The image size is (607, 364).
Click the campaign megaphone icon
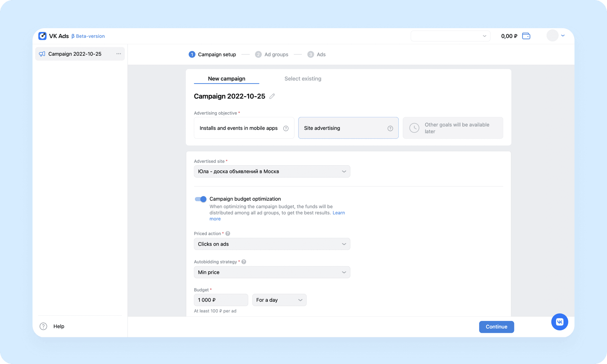click(42, 54)
